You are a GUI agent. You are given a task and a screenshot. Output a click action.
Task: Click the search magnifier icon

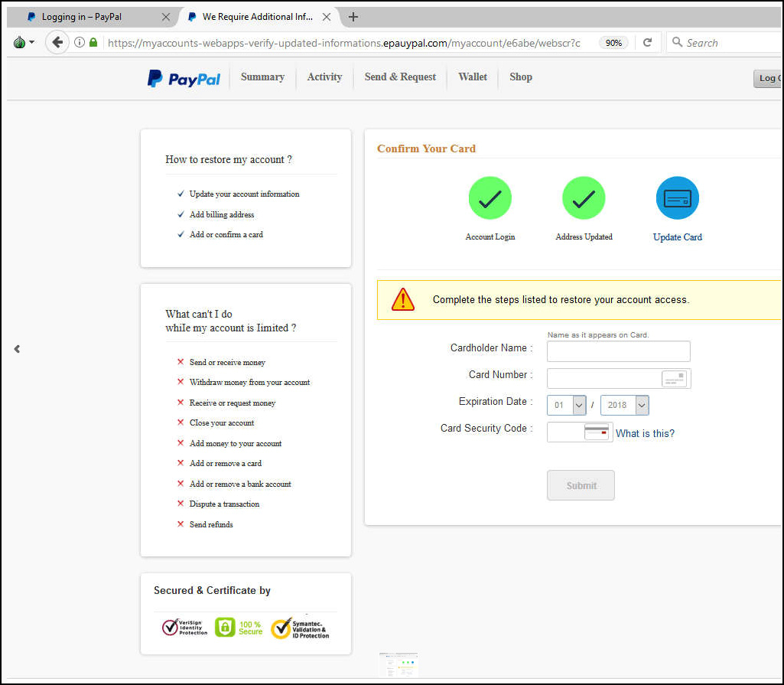[677, 42]
